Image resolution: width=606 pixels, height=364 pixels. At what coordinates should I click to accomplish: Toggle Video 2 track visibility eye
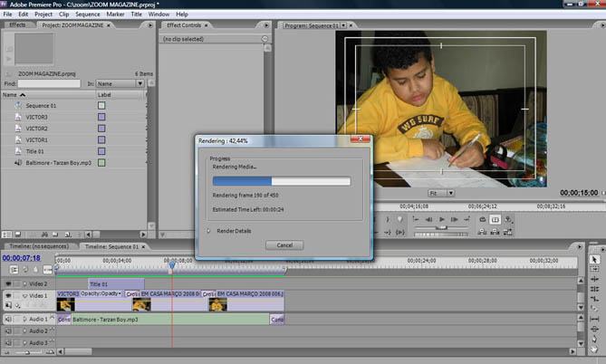click(9, 283)
